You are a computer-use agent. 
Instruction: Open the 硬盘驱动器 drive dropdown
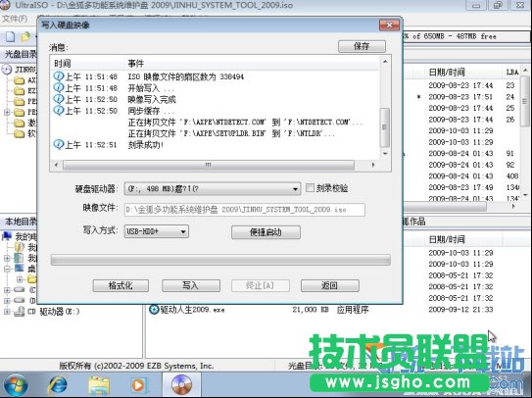click(295, 189)
